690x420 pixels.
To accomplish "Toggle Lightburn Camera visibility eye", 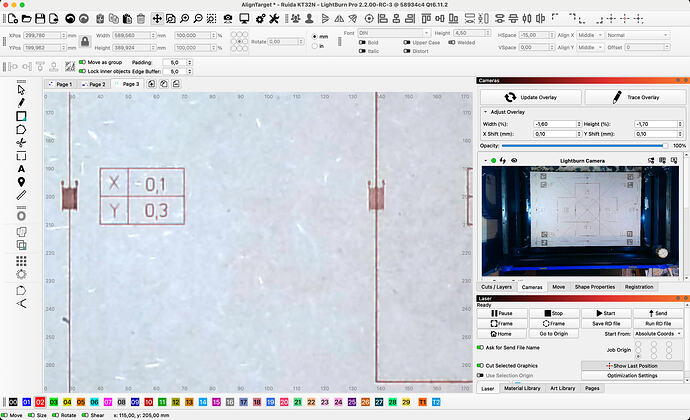I will pos(514,161).
